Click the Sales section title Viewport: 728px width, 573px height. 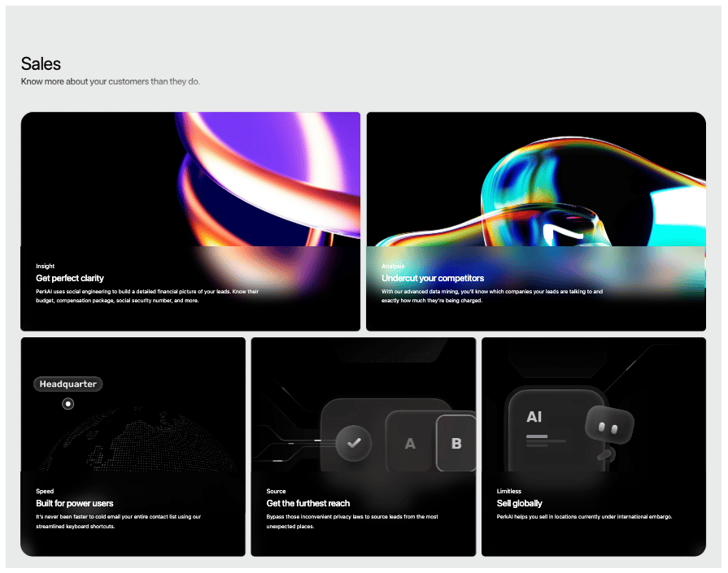click(41, 63)
